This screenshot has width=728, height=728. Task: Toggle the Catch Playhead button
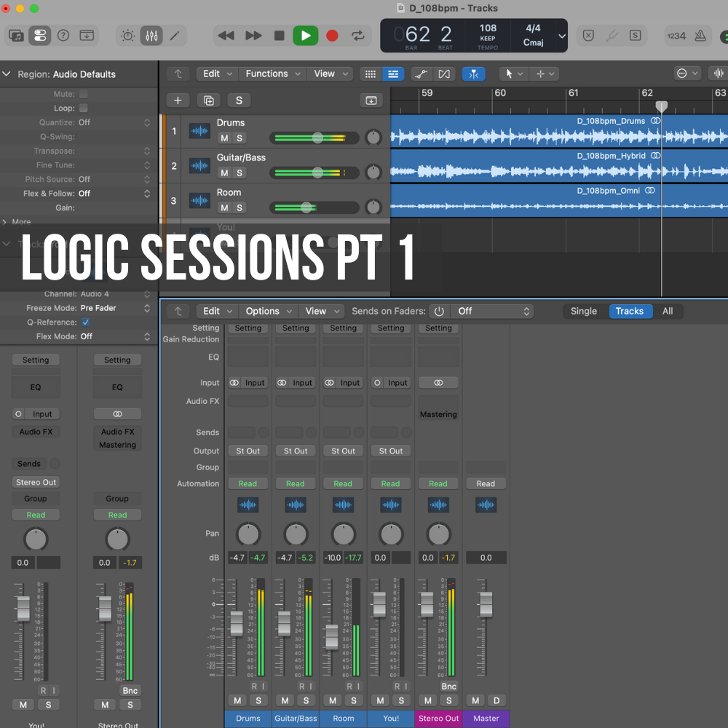pos(474,74)
